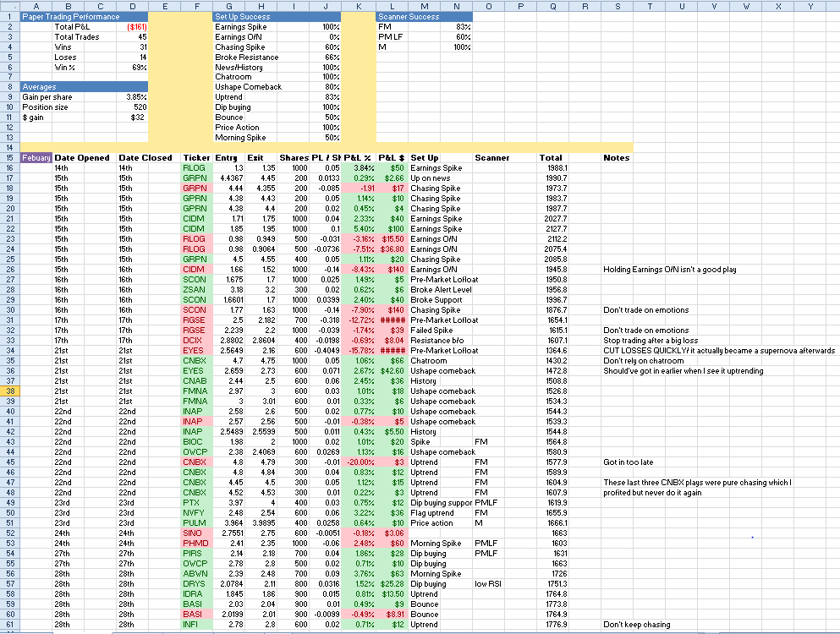Click the purple Febuary cell
The image size is (840, 634).
36,157
